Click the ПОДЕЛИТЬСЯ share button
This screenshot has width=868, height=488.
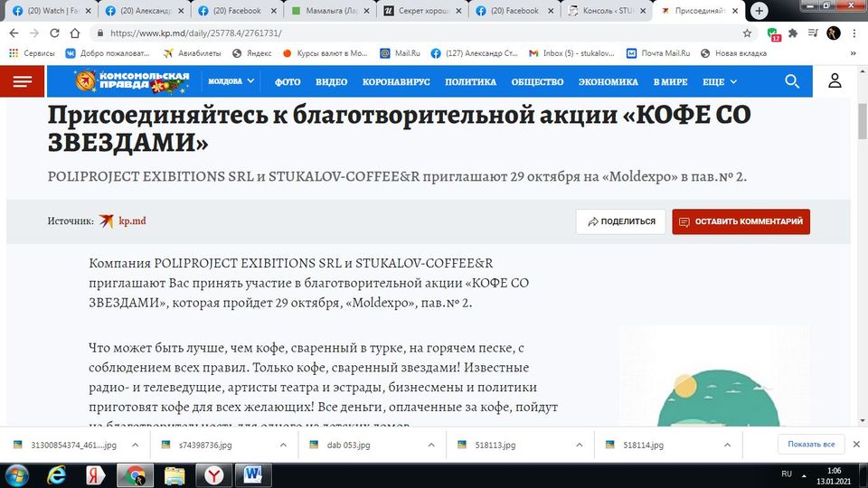point(620,221)
